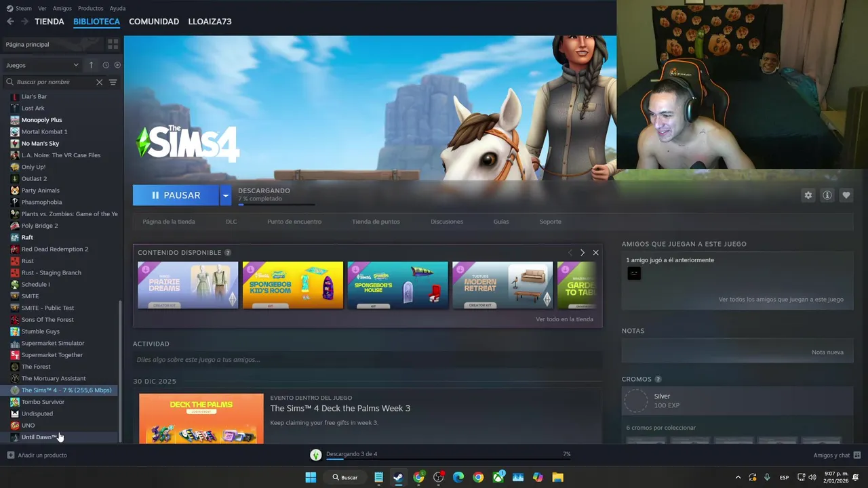
Task: Open Página de la tienda link
Action: coord(169,222)
